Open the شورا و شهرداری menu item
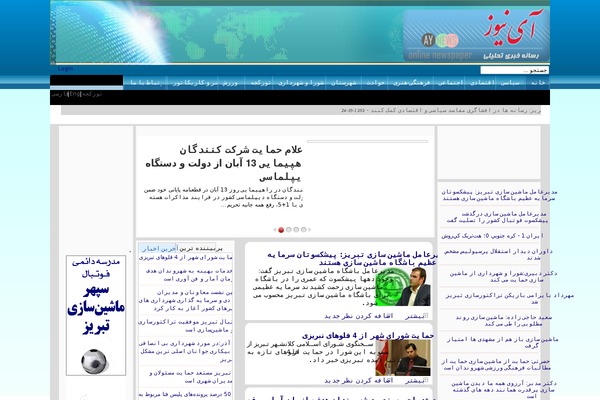This screenshot has height=400, width=600. point(300,82)
